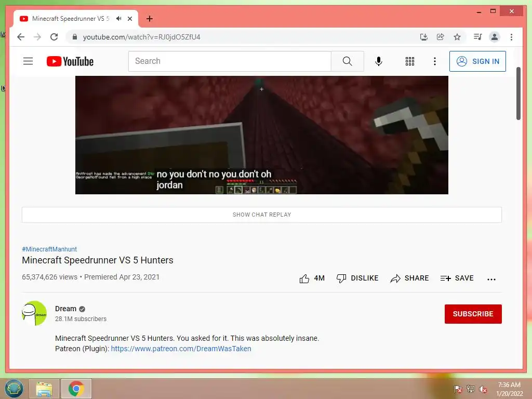The width and height of the screenshot is (532, 399).
Task: Click the video player frame
Action: click(262, 135)
